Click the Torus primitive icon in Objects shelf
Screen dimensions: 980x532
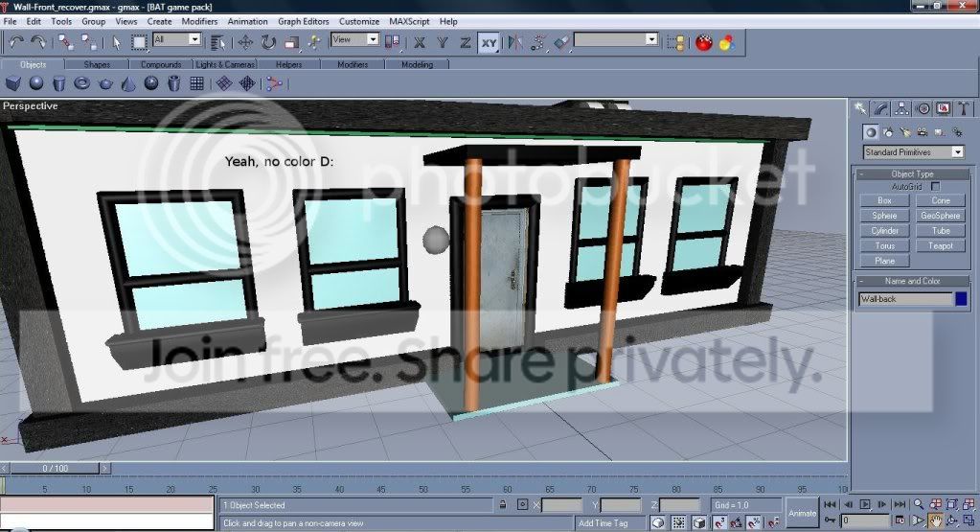tap(81, 83)
